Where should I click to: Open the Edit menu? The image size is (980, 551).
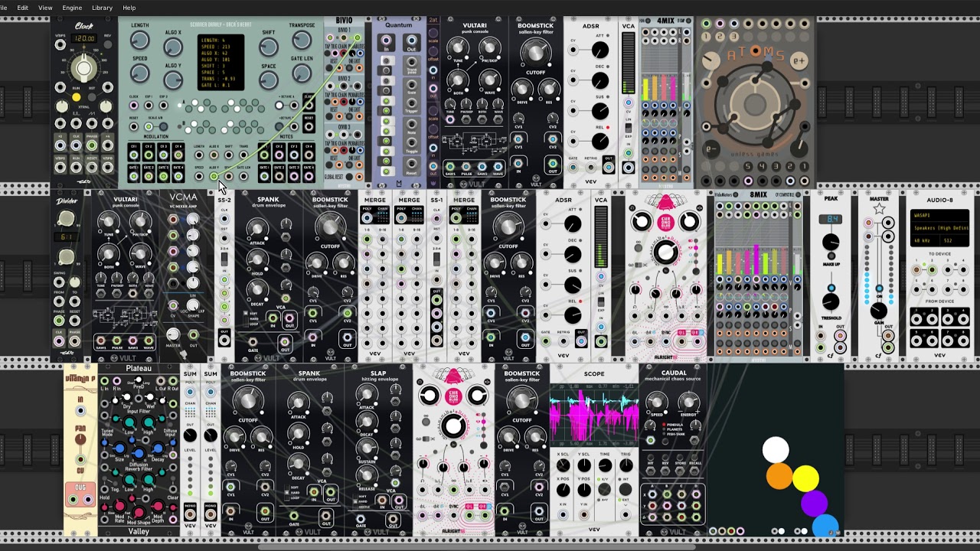(23, 8)
